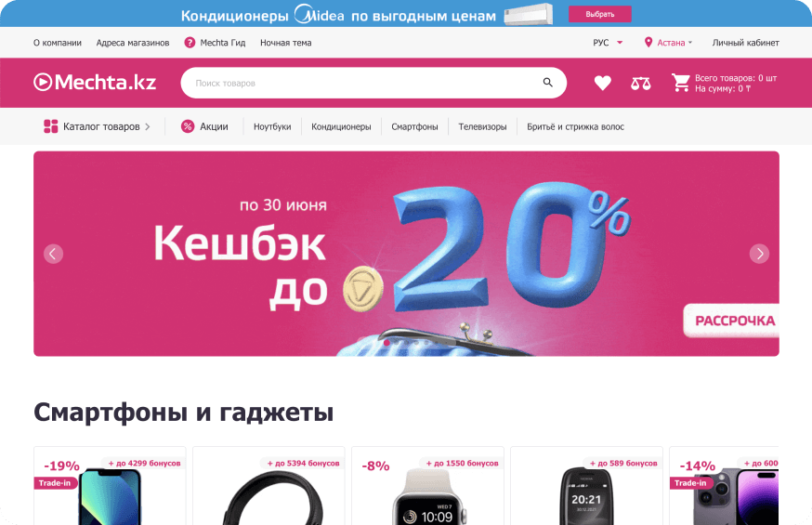Screen dimensions: 812x525
Task: Open the product comparison scales icon
Action: (641, 83)
